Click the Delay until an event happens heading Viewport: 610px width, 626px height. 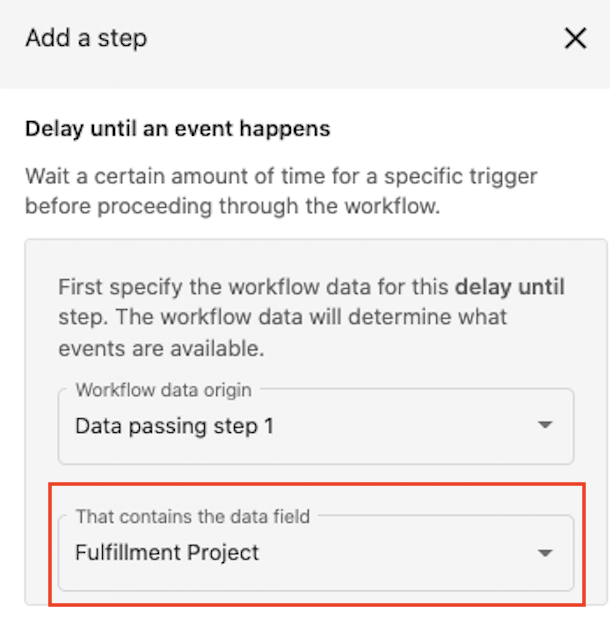coord(178,129)
